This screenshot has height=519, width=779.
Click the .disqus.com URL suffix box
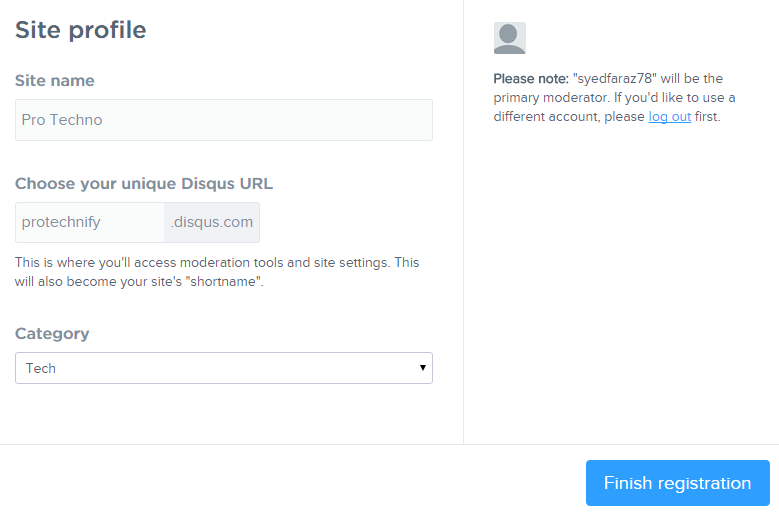211,222
